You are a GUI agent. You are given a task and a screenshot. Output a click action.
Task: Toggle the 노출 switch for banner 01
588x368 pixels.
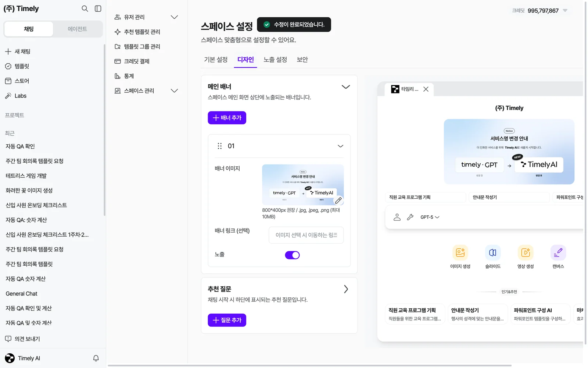pyautogui.click(x=293, y=255)
